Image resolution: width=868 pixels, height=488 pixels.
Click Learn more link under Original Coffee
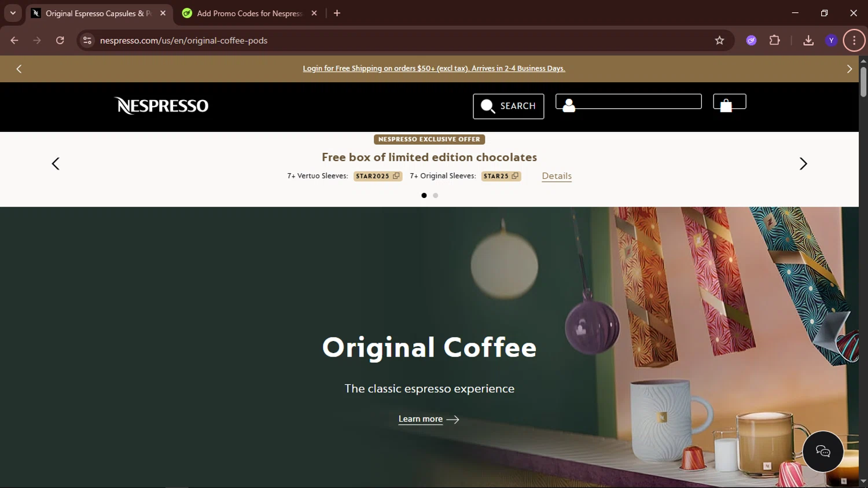pyautogui.click(x=429, y=419)
